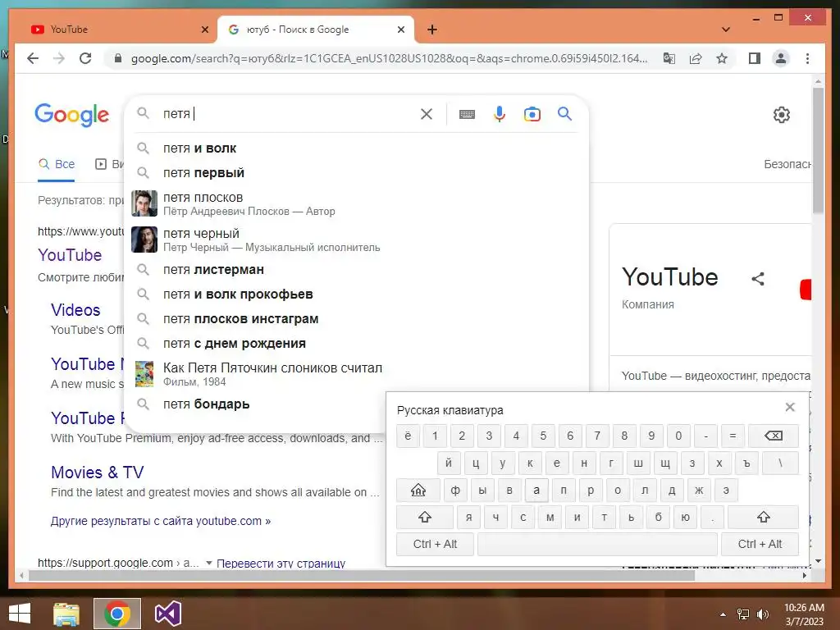Viewport: 840px width, 630px height.
Task: Tap the 'а' key on virtual keyboard
Action: 536,490
